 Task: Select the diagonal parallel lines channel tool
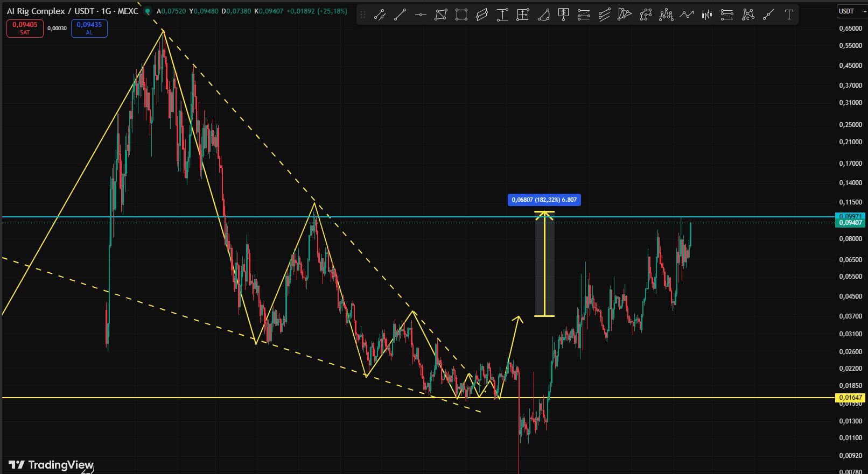pyautogui.click(x=604, y=15)
